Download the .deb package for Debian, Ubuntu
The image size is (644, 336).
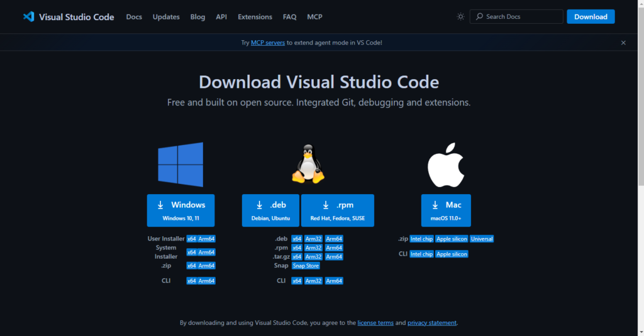pyautogui.click(x=270, y=210)
